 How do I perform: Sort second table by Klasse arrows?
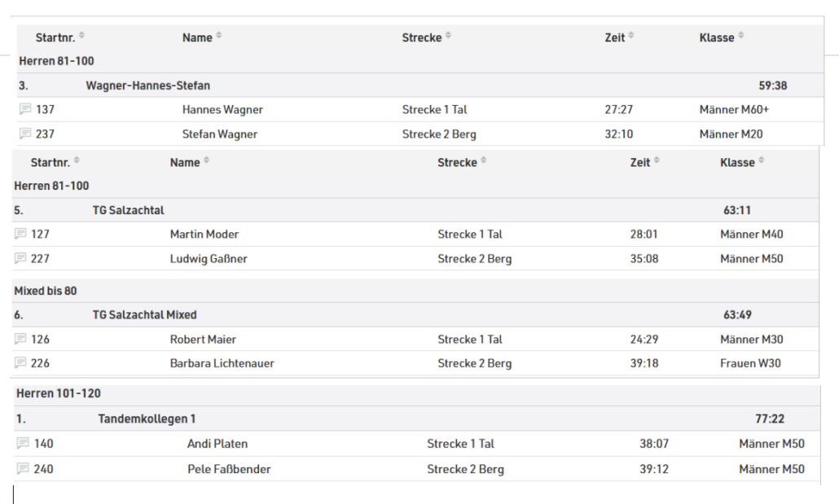click(762, 160)
